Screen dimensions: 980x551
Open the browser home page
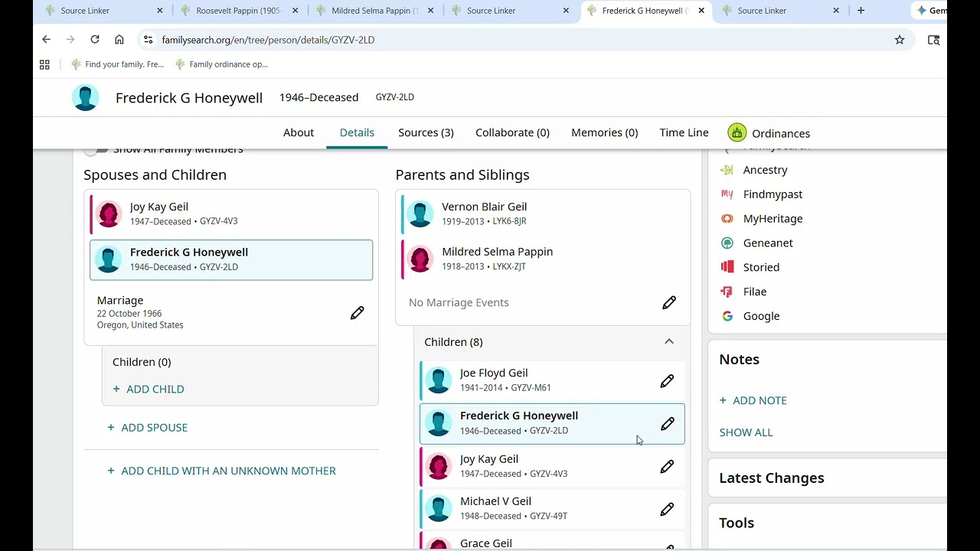[119, 40]
